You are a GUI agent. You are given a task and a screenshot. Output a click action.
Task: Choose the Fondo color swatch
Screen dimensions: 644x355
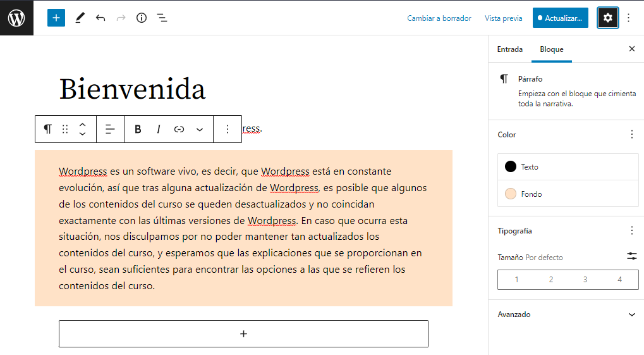pyautogui.click(x=568, y=194)
